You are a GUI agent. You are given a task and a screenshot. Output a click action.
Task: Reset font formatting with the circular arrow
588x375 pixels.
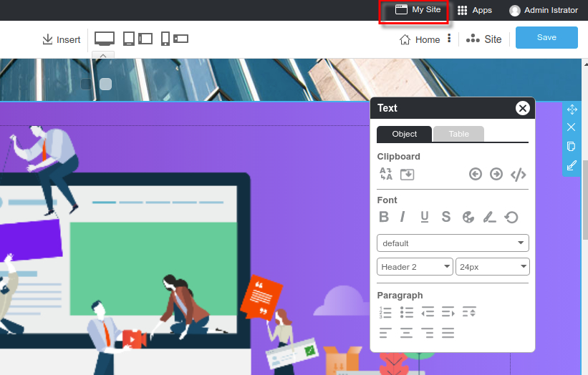(511, 217)
